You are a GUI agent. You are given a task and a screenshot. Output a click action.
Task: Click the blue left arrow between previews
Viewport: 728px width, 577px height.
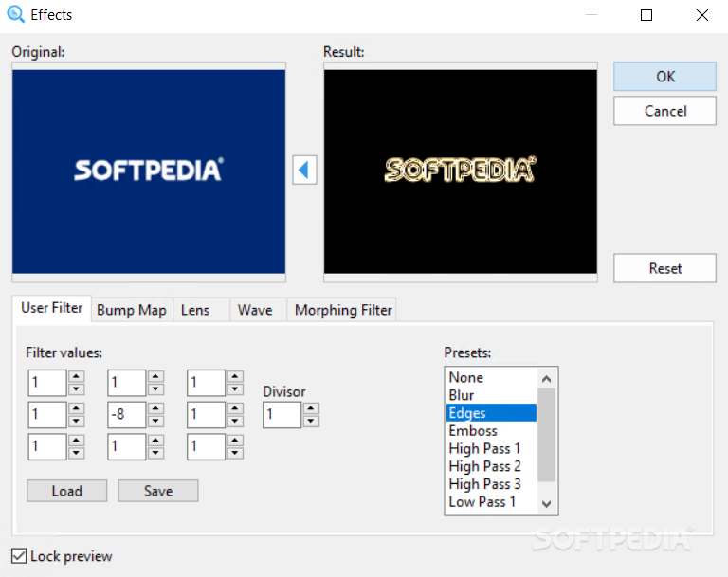click(304, 170)
